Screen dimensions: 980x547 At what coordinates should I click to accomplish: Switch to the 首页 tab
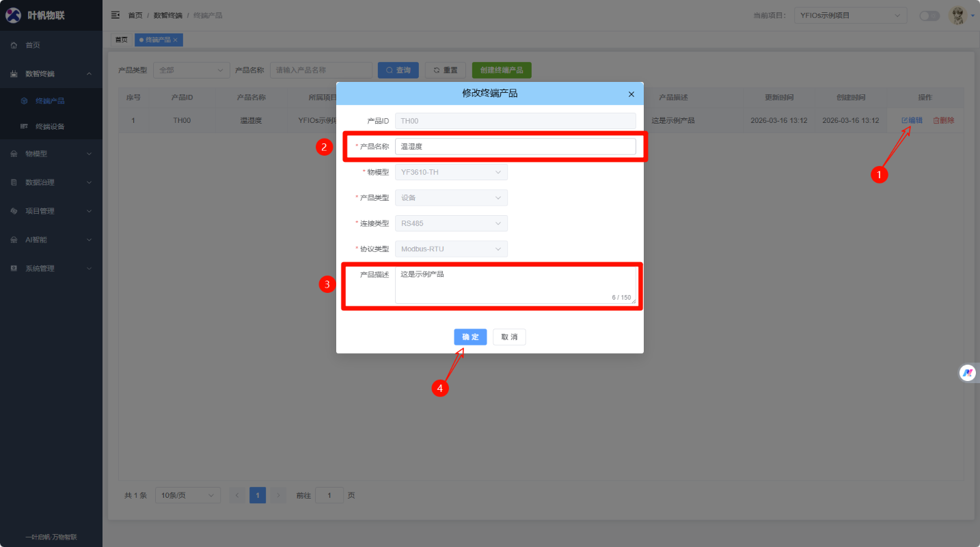tap(121, 40)
